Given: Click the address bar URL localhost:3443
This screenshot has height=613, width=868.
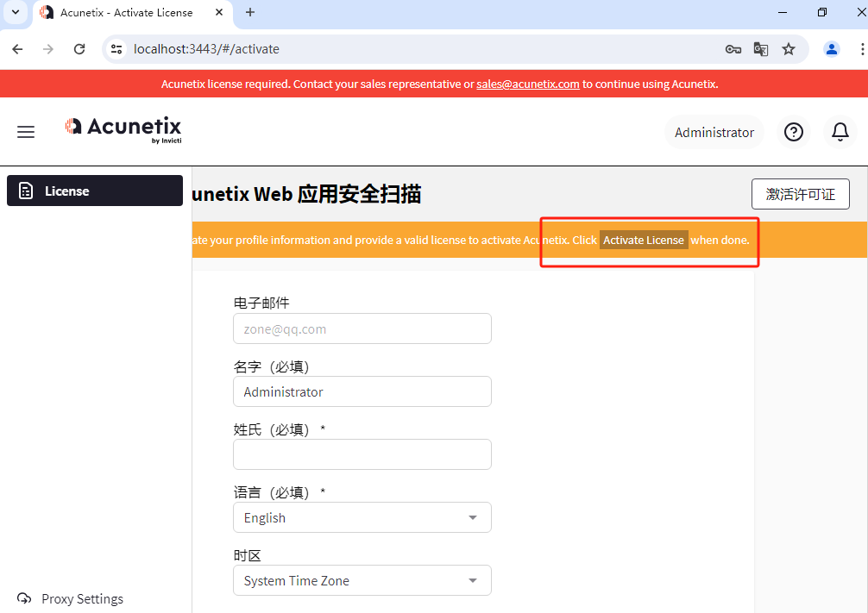Looking at the screenshot, I should tap(206, 49).
